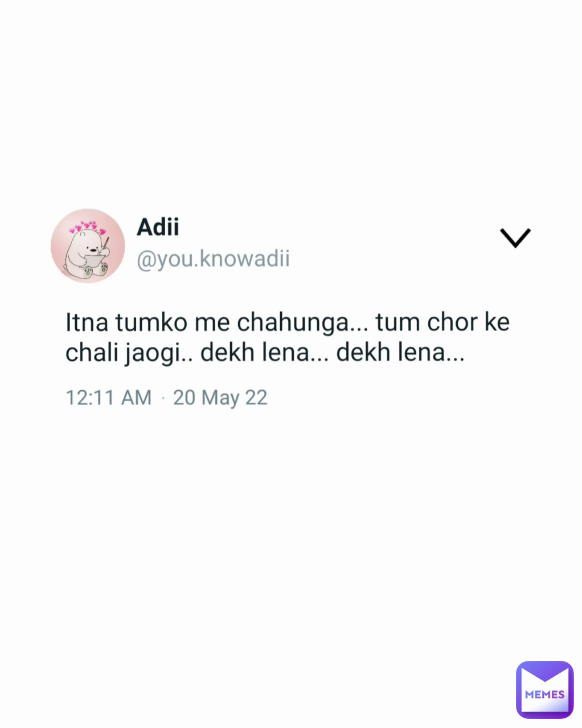Tap the polar bear's drinking cup
The width and height of the screenshot is (582, 728).
point(94,261)
